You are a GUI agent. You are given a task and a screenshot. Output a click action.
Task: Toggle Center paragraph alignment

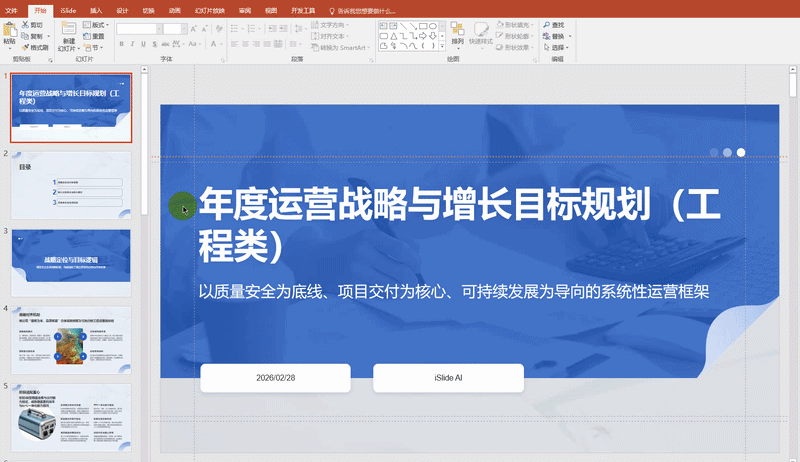point(245,44)
